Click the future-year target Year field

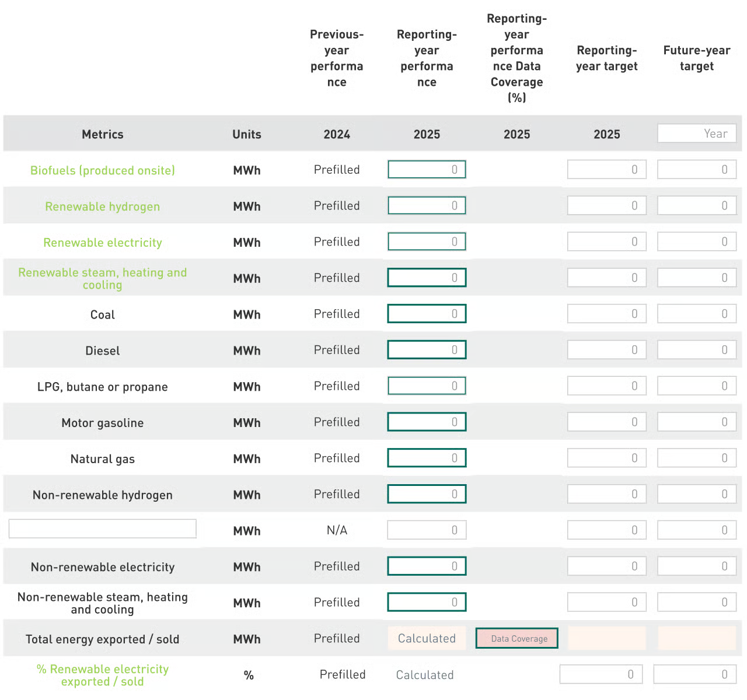(x=696, y=134)
